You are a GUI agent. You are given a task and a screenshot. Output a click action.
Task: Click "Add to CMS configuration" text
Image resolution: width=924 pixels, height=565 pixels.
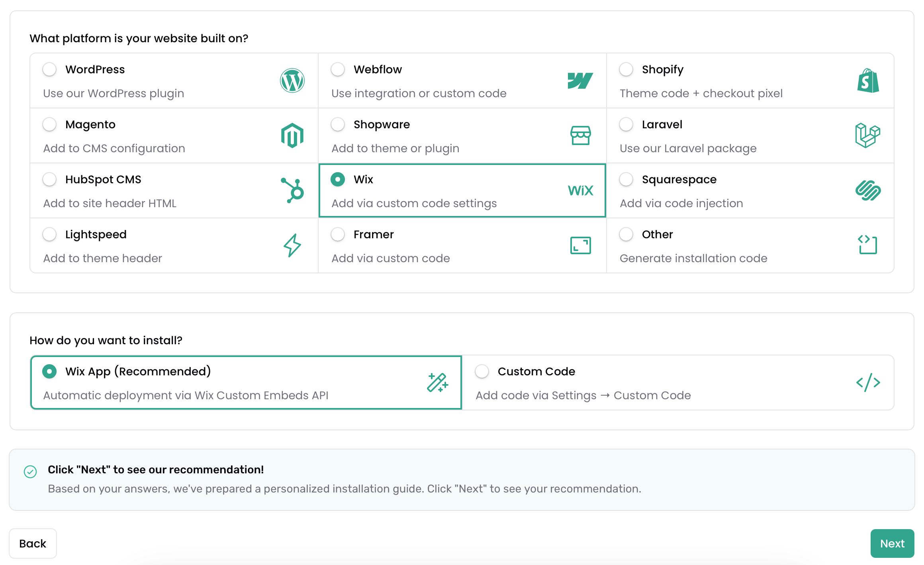point(114,148)
